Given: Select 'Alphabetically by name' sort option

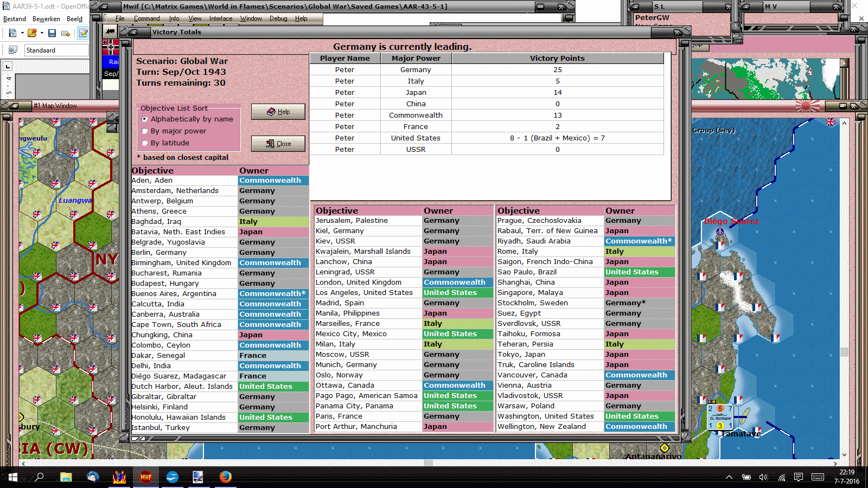Looking at the screenshot, I should tap(187, 119).
